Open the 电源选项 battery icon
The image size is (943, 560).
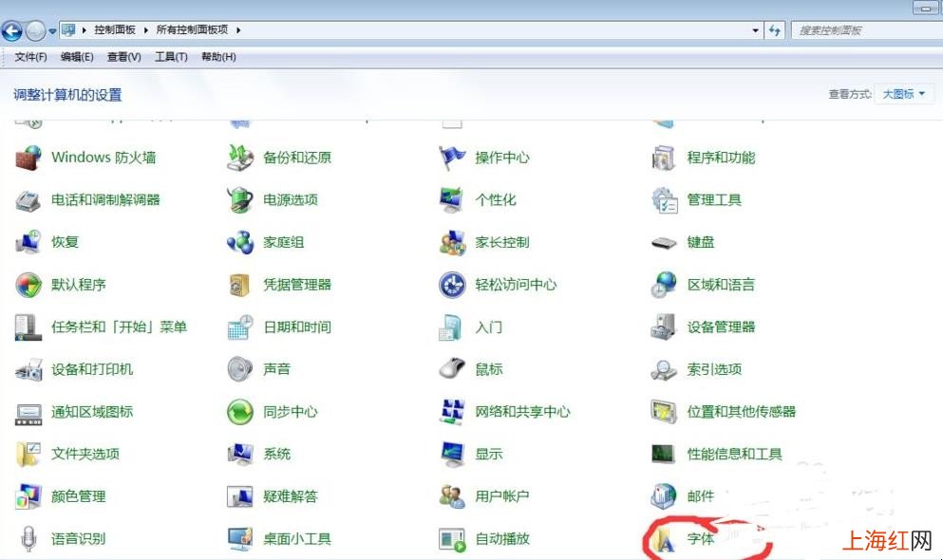coord(240,200)
